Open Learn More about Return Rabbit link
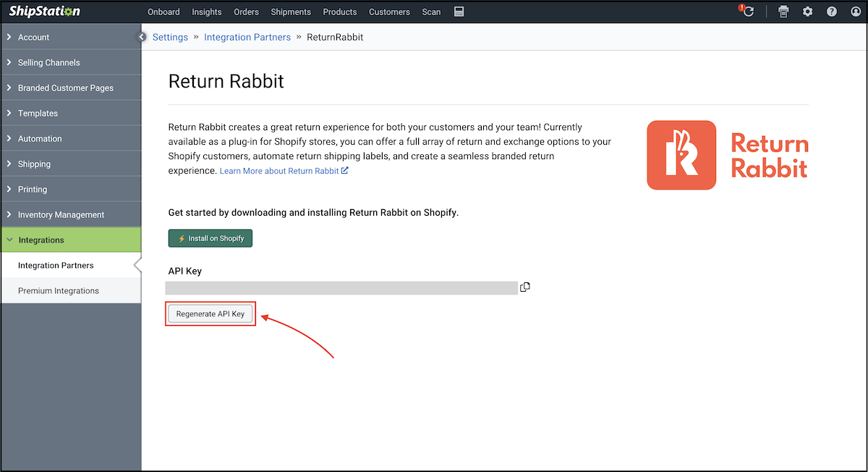 (284, 171)
